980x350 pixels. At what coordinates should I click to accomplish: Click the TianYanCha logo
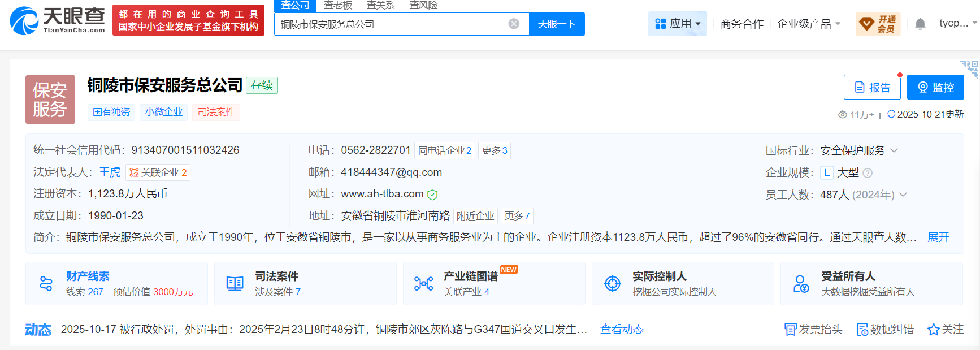pos(57,20)
